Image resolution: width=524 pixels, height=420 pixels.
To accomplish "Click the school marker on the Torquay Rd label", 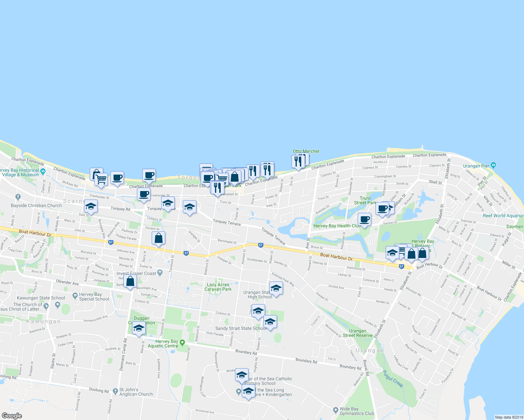I will tap(168, 203).
